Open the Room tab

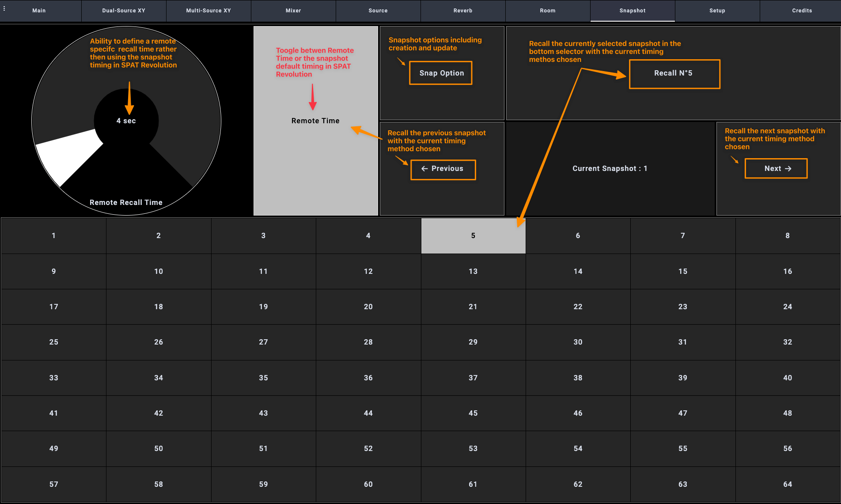(548, 11)
